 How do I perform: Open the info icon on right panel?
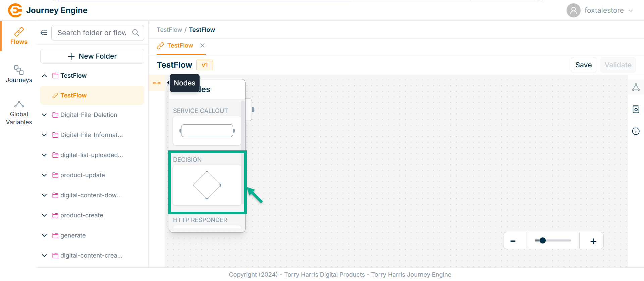click(636, 131)
